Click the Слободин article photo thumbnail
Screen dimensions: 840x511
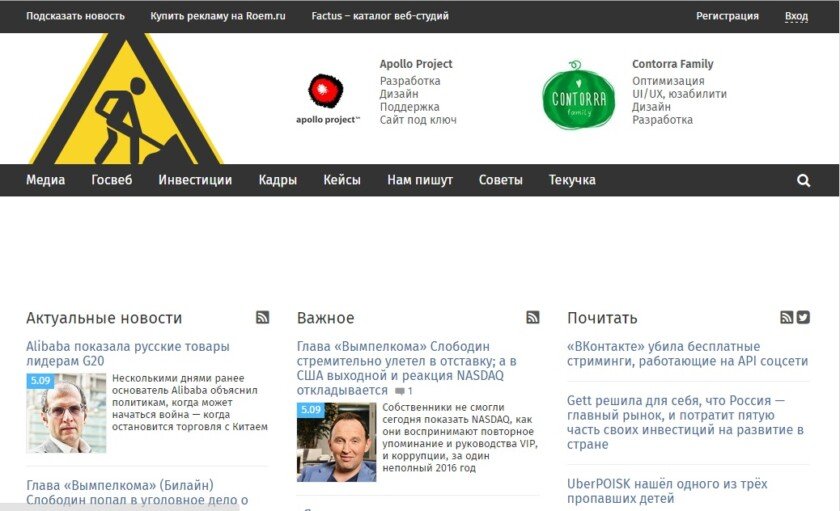[x=336, y=442]
